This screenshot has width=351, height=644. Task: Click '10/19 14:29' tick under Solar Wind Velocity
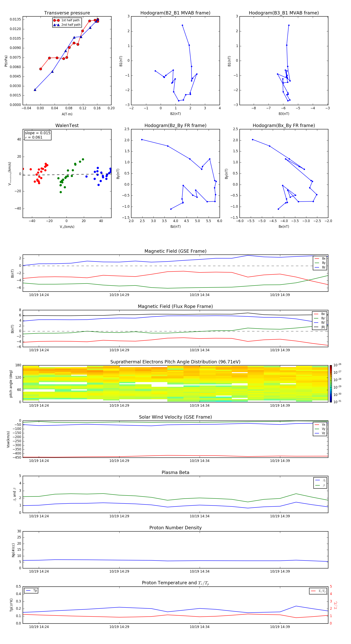coord(119,461)
